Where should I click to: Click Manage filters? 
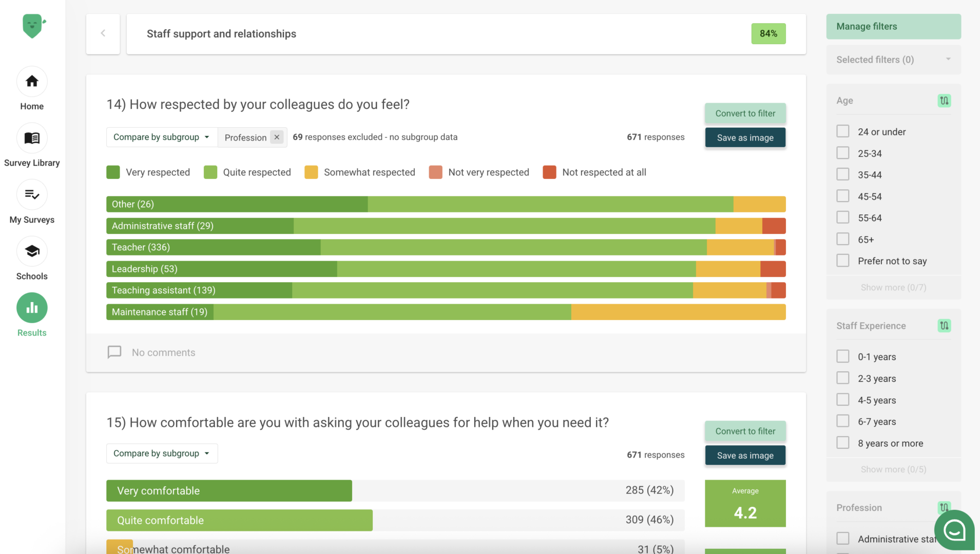[893, 26]
